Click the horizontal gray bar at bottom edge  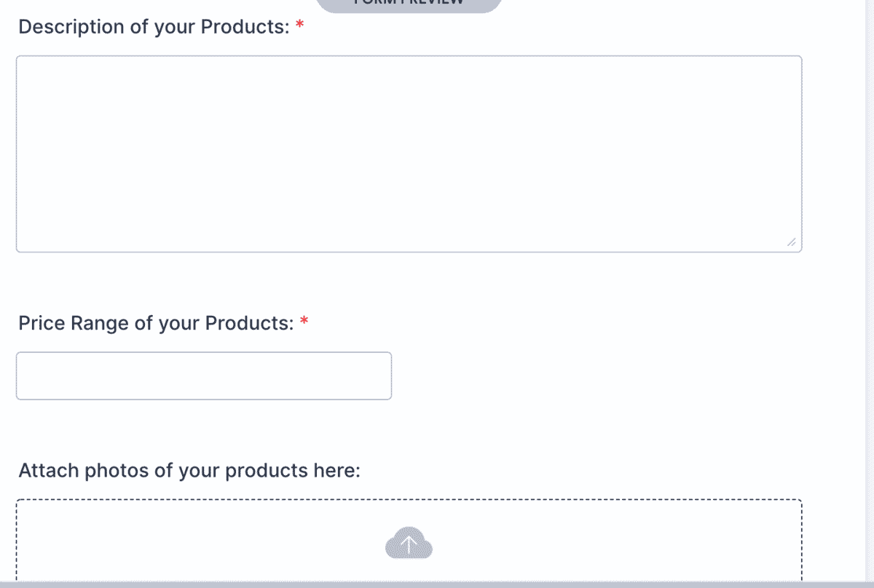point(437,584)
